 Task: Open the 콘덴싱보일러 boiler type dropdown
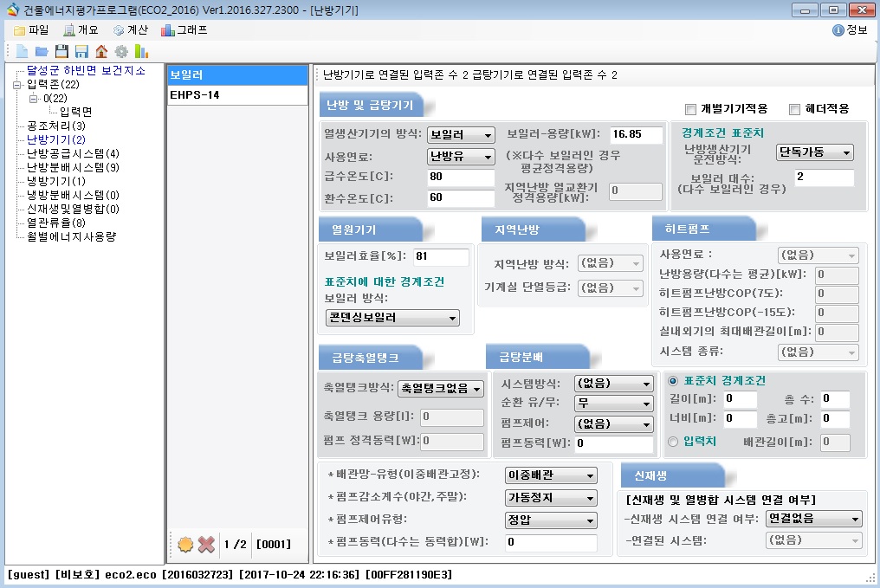coord(392,318)
